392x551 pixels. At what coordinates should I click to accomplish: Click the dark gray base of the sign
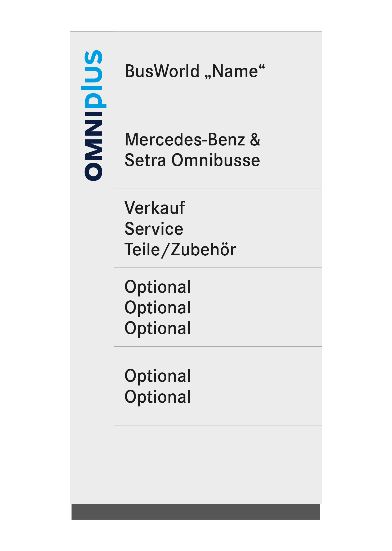[x=196, y=512]
